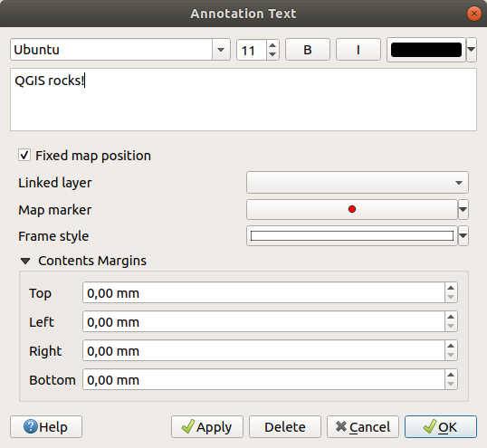Open Map marker symbol dropdown arrow
Screen dimensions: 487x448
(x=463, y=210)
